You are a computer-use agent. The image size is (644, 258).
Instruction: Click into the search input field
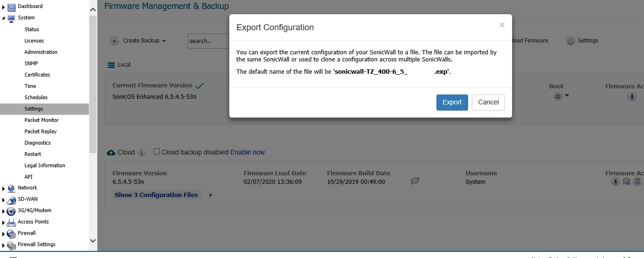pos(208,41)
